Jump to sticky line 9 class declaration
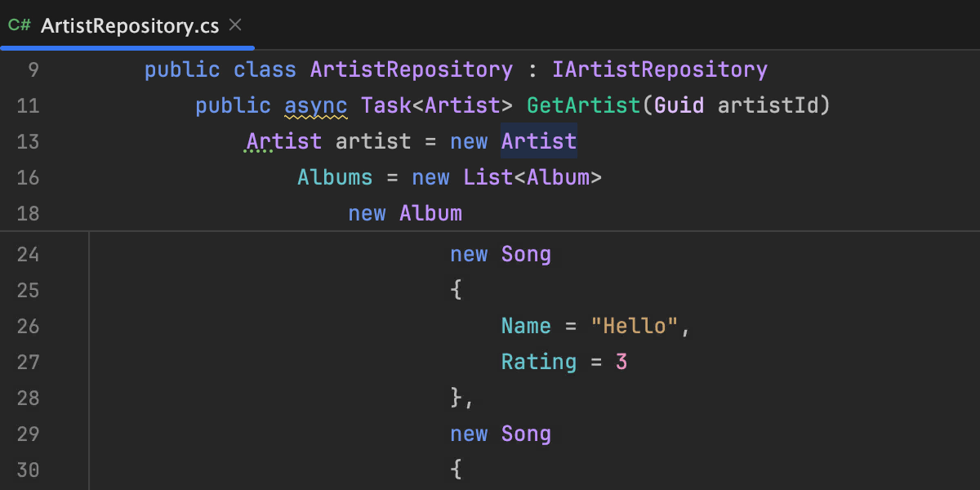The height and width of the screenshot is (490, 980). pyautogui.click(x=455, y=70)
